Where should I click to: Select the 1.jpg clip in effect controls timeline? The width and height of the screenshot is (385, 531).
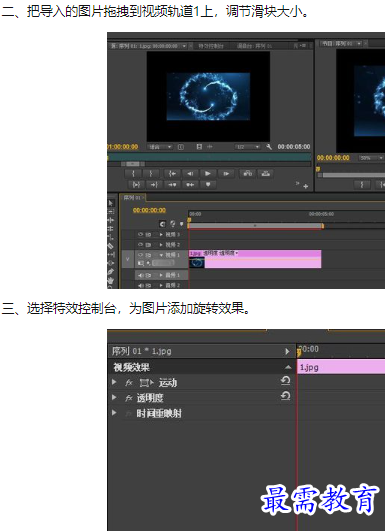[341, 367]
